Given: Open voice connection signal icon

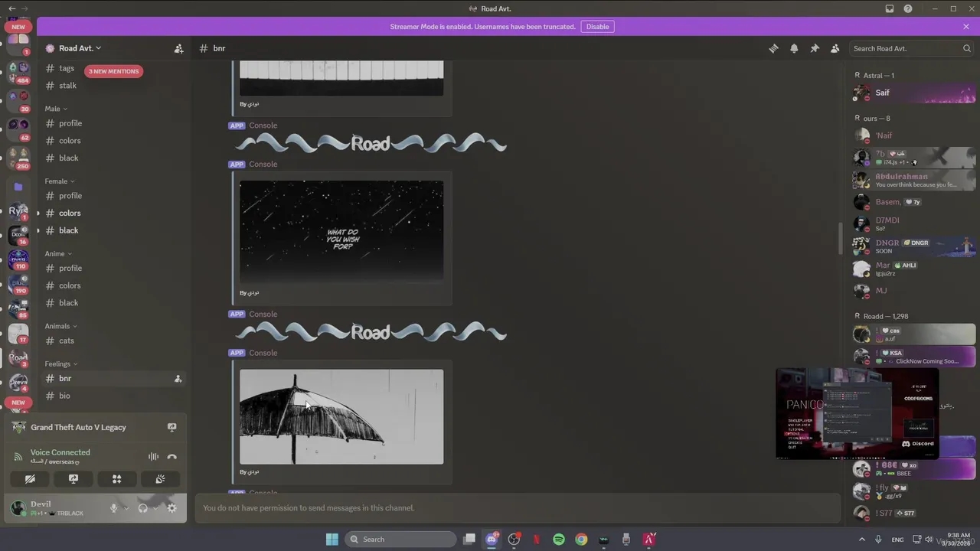Looking at the screenshot, I should 18,457.
